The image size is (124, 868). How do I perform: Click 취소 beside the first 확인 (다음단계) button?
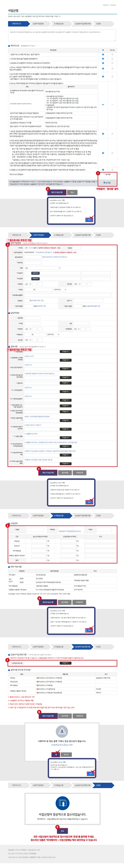pos(72,192)
